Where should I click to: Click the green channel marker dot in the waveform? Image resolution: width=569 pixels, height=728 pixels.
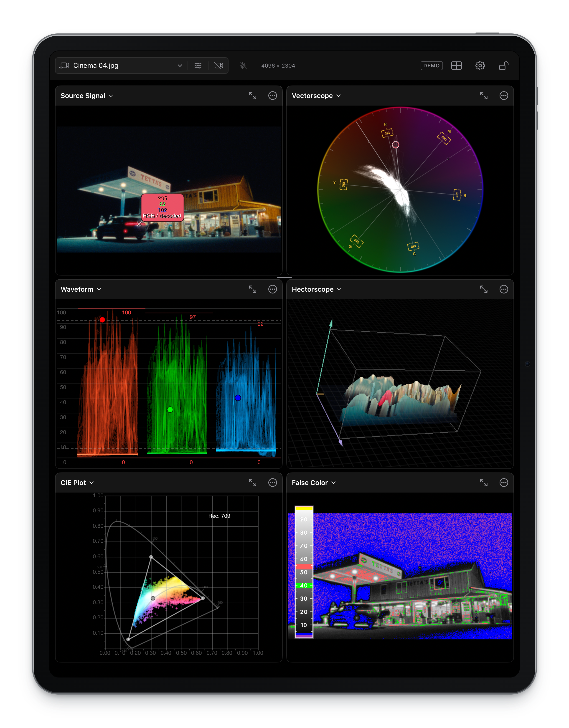point(170,410)
